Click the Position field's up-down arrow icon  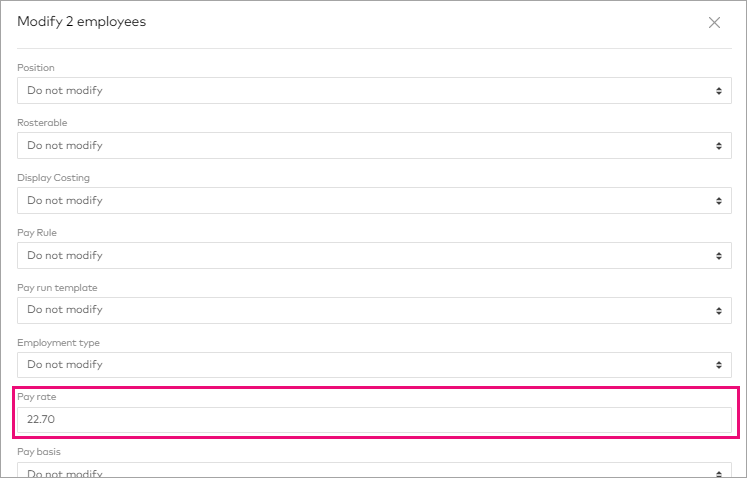click(718, 91)
